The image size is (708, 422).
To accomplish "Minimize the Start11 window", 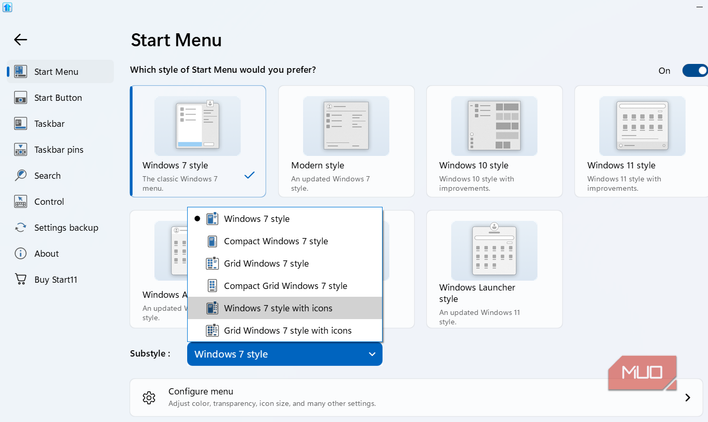I will click(x=700, y=7).
